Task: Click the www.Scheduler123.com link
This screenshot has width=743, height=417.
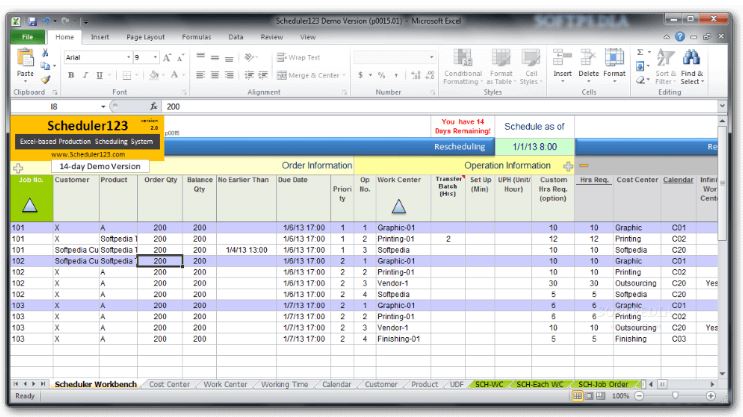Action: [88, 154]
